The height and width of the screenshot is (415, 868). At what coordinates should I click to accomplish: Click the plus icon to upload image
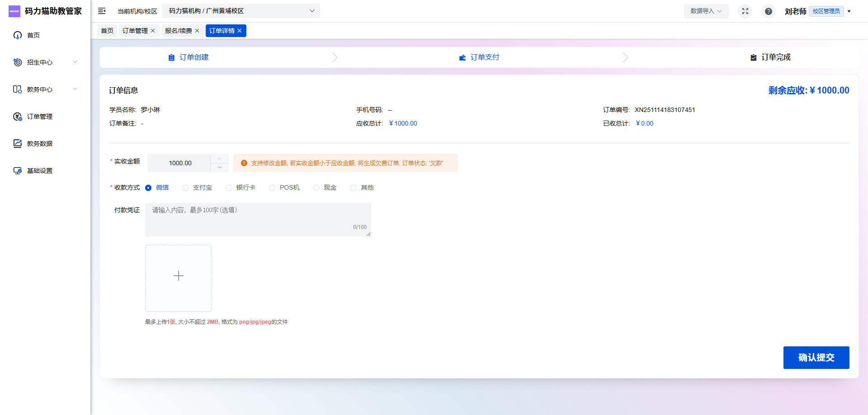(179, 276)
